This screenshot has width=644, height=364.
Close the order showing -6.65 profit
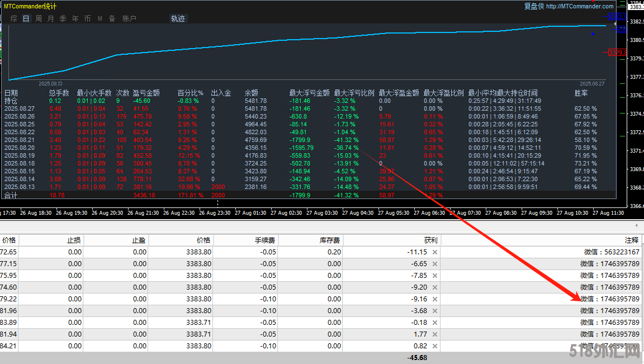coord(435,264)
